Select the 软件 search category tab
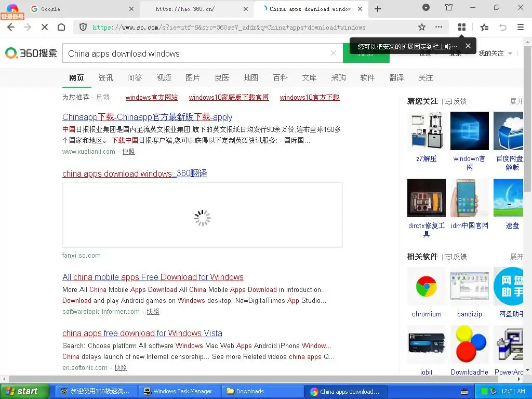This screenshot has width=532, height=399. click(x=367, y=78)
